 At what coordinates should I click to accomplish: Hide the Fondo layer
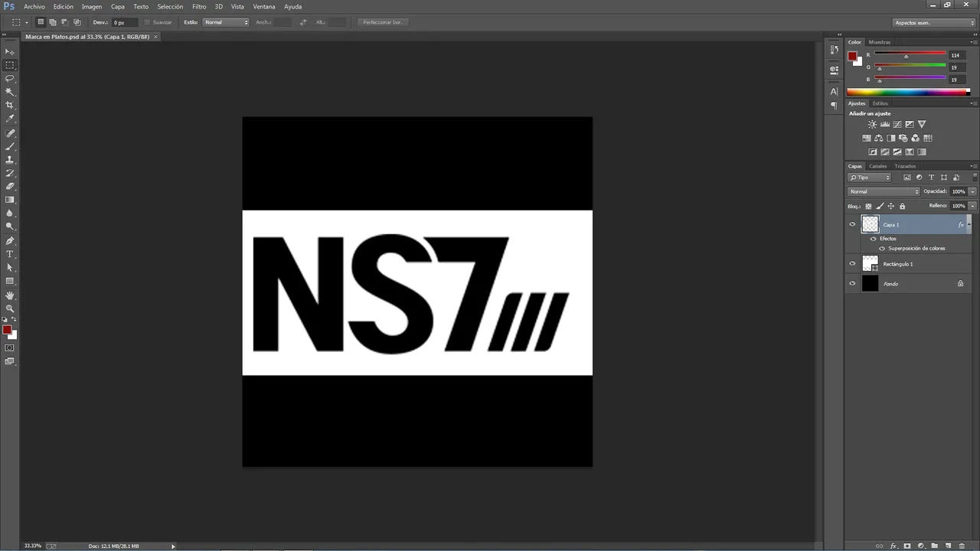(852, 283)
